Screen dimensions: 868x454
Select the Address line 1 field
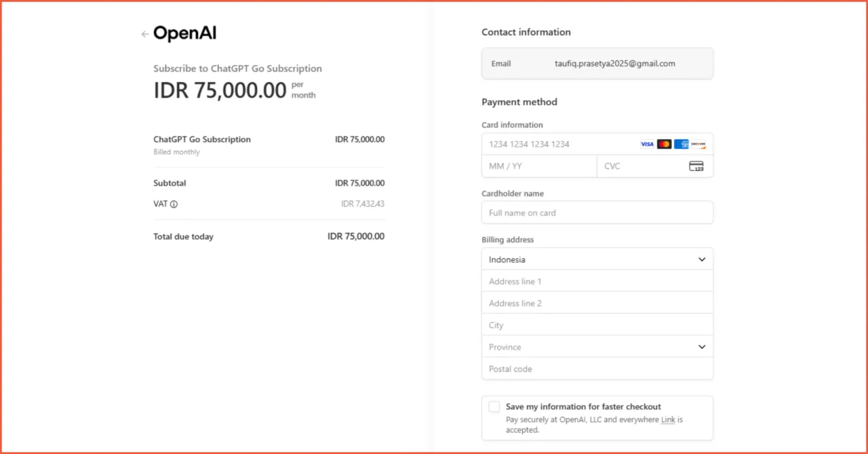coord(597,281)
